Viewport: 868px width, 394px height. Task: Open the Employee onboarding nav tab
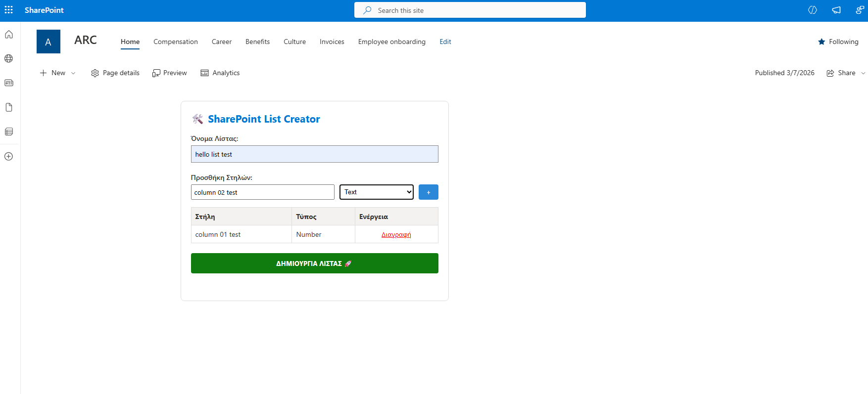[x=391, y=42]
